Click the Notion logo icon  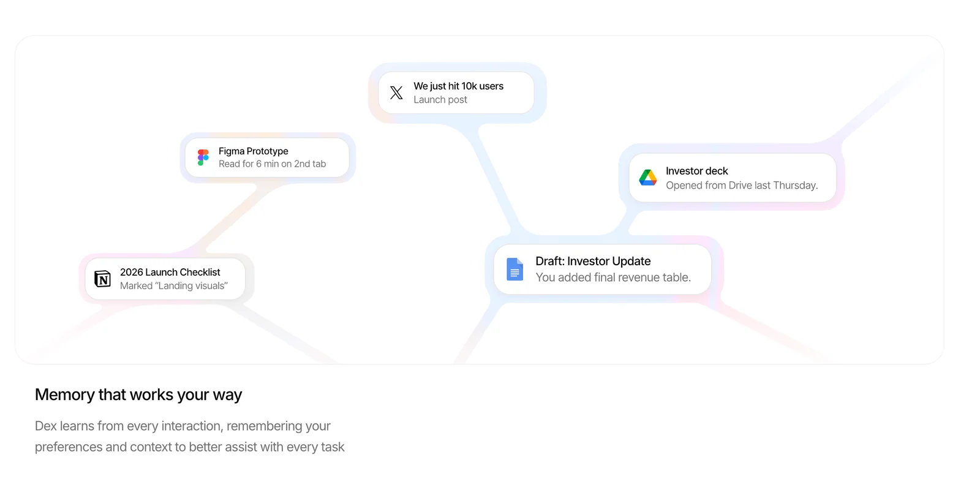[103, 279]
